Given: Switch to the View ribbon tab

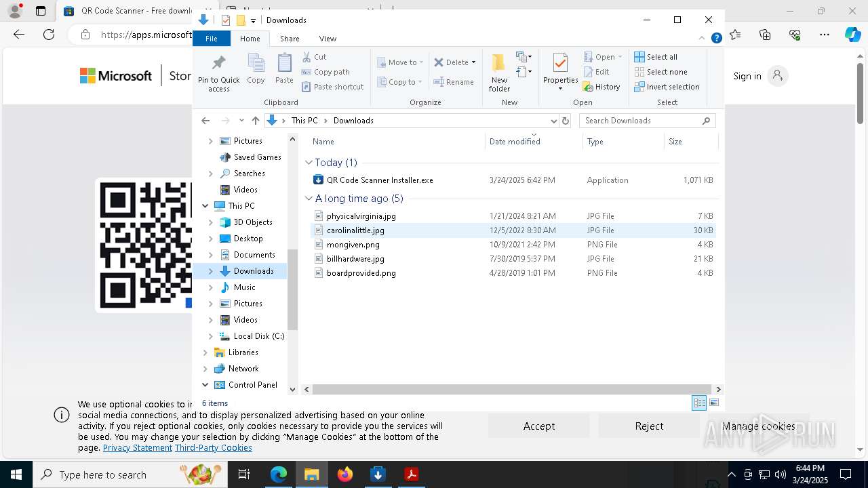Looking at the screenshot, I should pos(328,39).
